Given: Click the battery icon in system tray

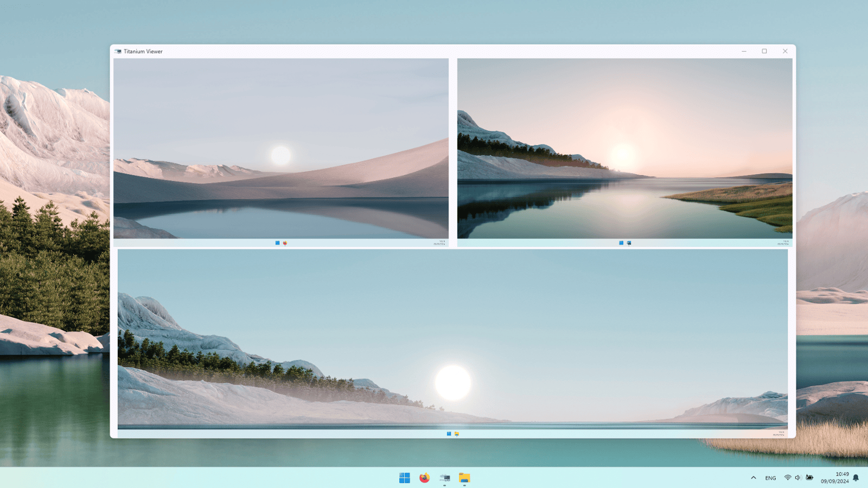Looking at the screenshot, I should point(809,478).
